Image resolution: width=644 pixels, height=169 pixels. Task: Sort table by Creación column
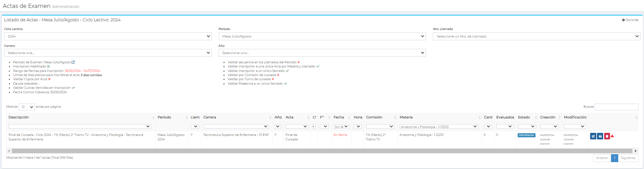(550, 117)
